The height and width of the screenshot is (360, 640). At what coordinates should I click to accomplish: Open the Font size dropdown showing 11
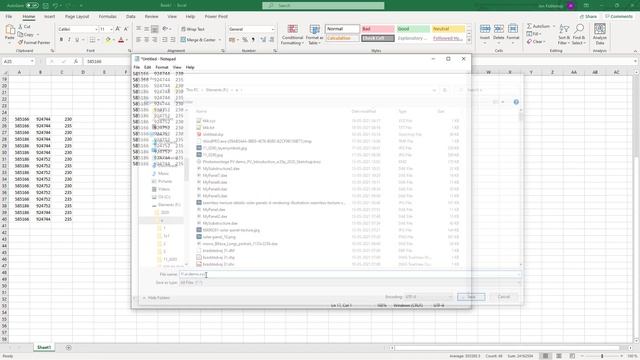click(x=106, y=29)
